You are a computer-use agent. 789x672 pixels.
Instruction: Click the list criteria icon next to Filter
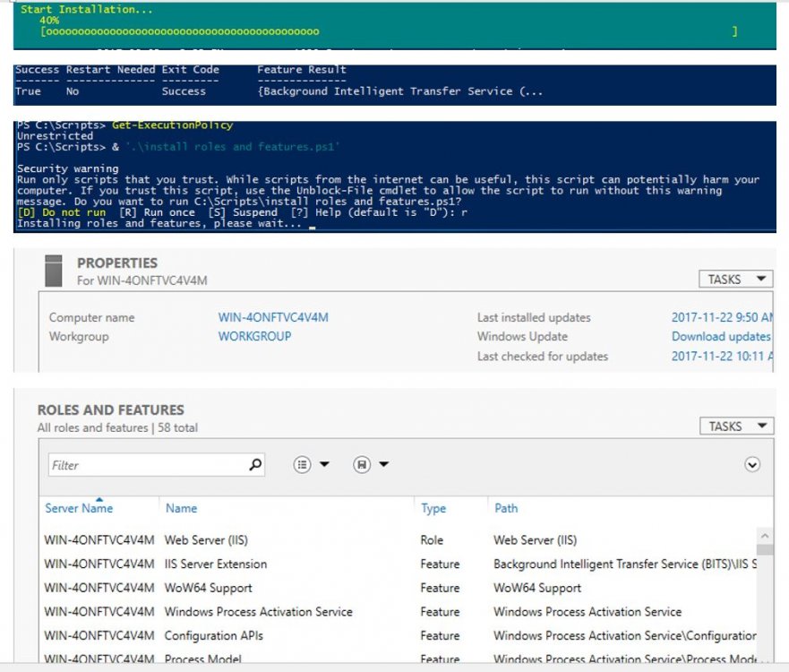click(x=302, y=465)
